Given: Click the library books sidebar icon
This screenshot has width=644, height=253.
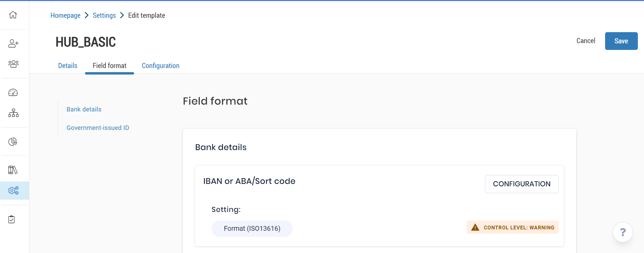Looking at the screenshot, I should point(13,170).
